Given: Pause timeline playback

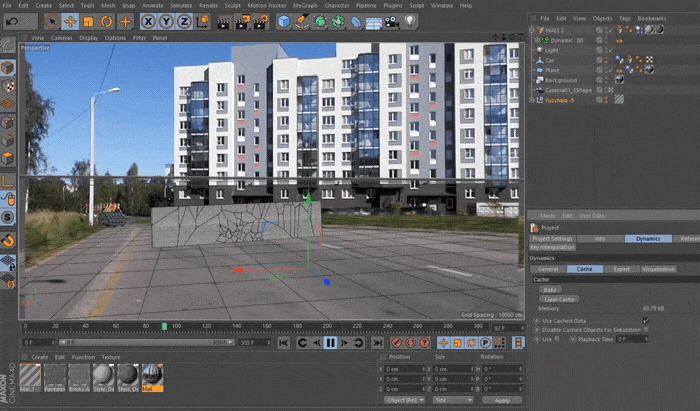Looking at the screenshot, I should tap(331, 343).
